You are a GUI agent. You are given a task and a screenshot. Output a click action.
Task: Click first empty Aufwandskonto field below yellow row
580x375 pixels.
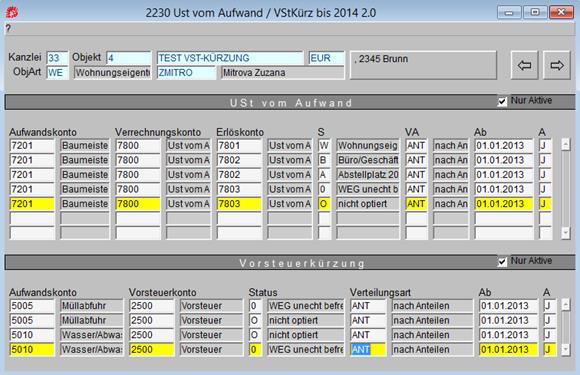click(32, 218)
